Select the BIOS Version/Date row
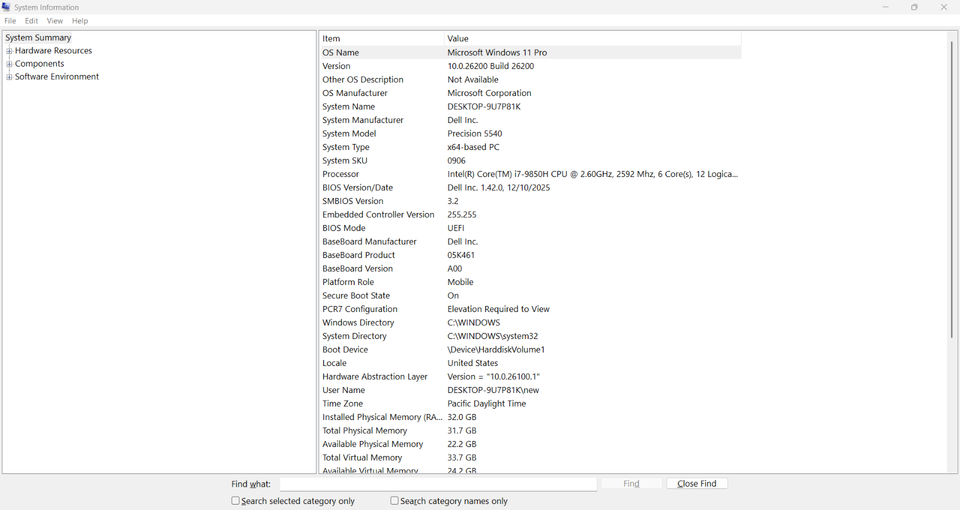 530,187
